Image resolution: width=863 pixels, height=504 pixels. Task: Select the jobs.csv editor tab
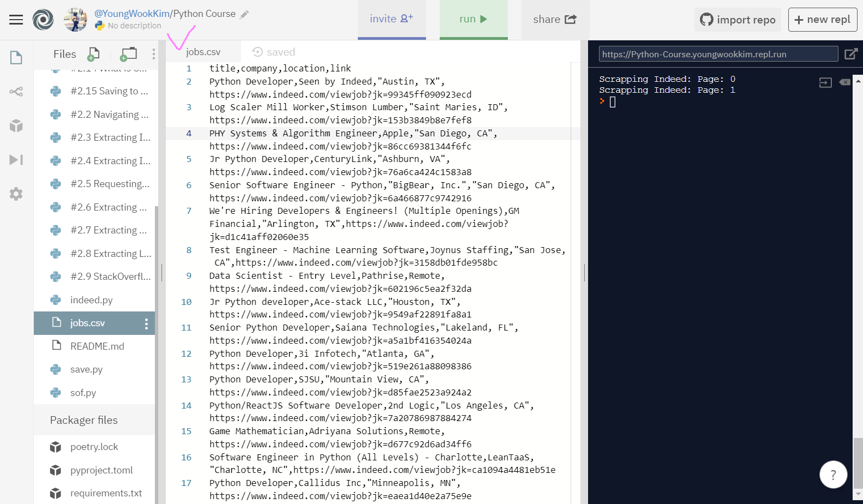coord(203,52)
